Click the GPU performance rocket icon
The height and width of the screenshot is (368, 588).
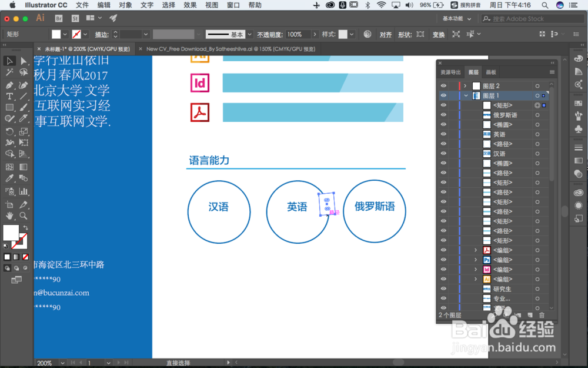(x=113, y=18)
